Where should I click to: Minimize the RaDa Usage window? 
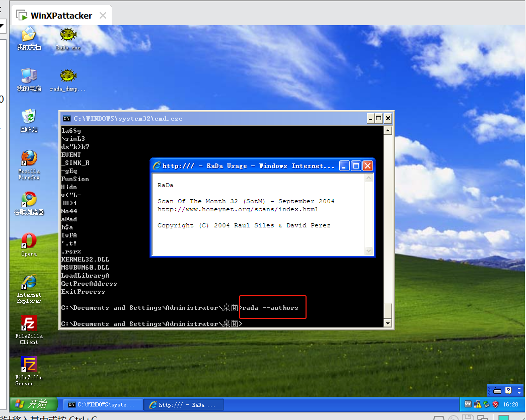[344, 165]
